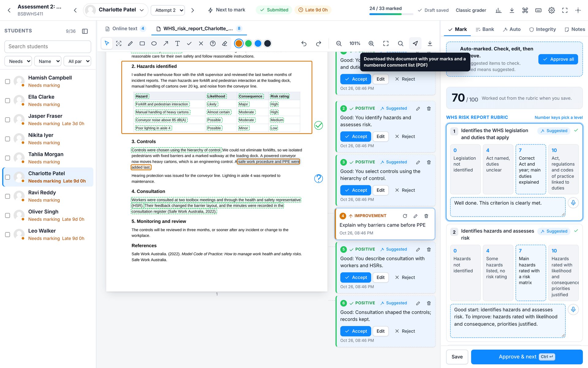This screenshot has width=588, height=368.
Task: Select the blue annotation color
Action: point(258,44)
